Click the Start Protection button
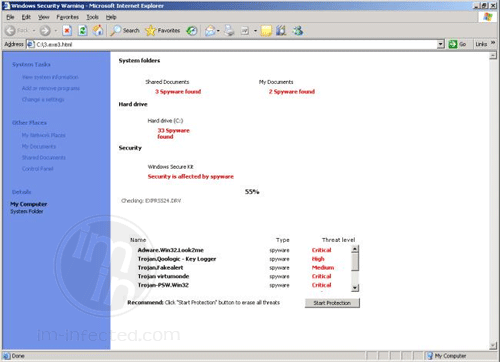 click(x=332, y=303)
